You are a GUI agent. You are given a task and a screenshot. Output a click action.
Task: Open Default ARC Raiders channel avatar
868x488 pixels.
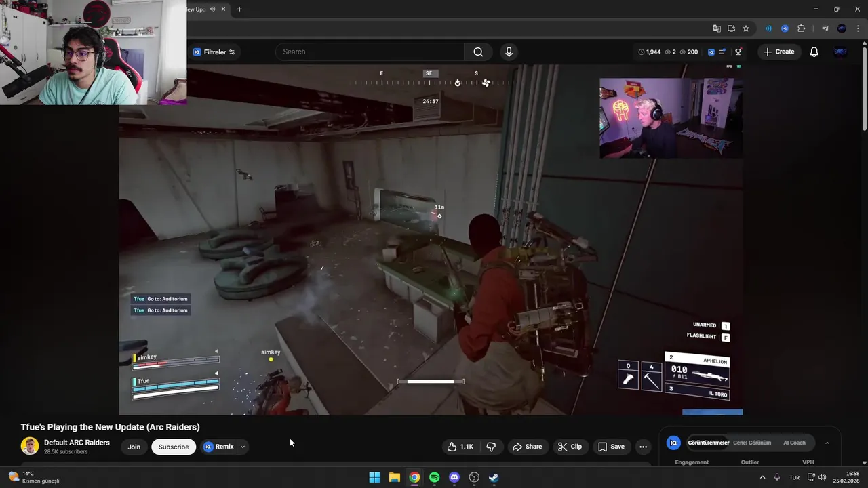tap(30, 446)
